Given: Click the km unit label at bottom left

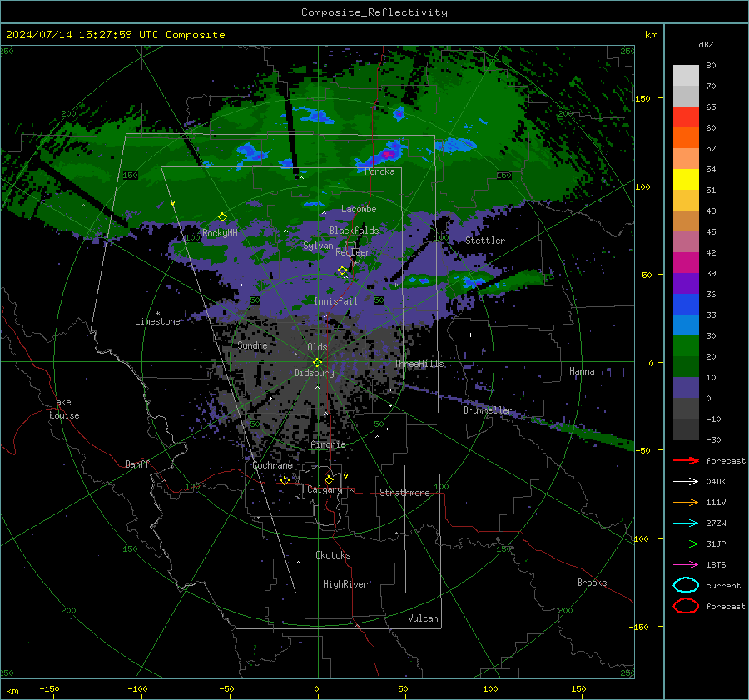Looking at the screenshot, I should pyautogui.click(x=12, y=691).
